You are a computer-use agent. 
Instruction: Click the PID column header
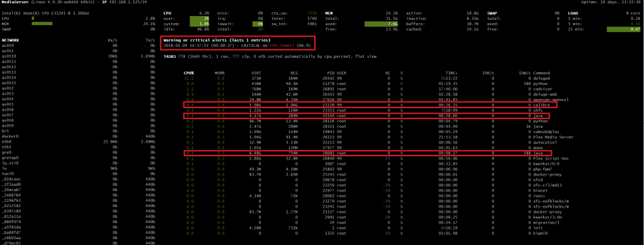click(x=330, y=73)
